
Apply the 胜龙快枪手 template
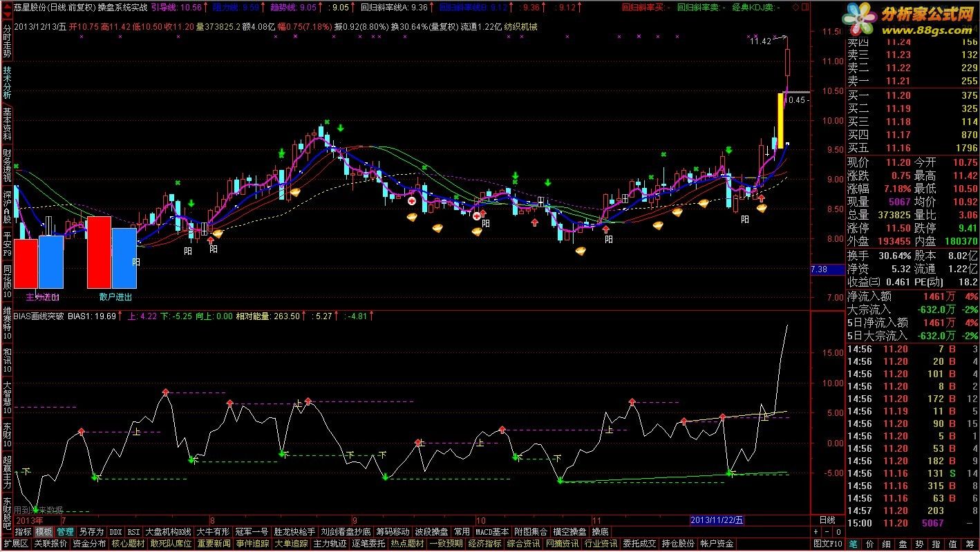294,532
